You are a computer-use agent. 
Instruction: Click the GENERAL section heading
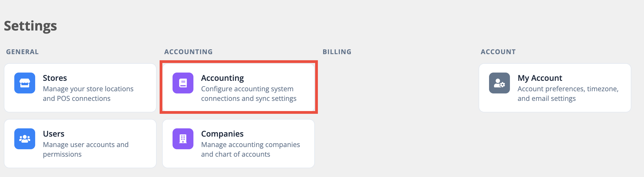[x=23, y=52]
